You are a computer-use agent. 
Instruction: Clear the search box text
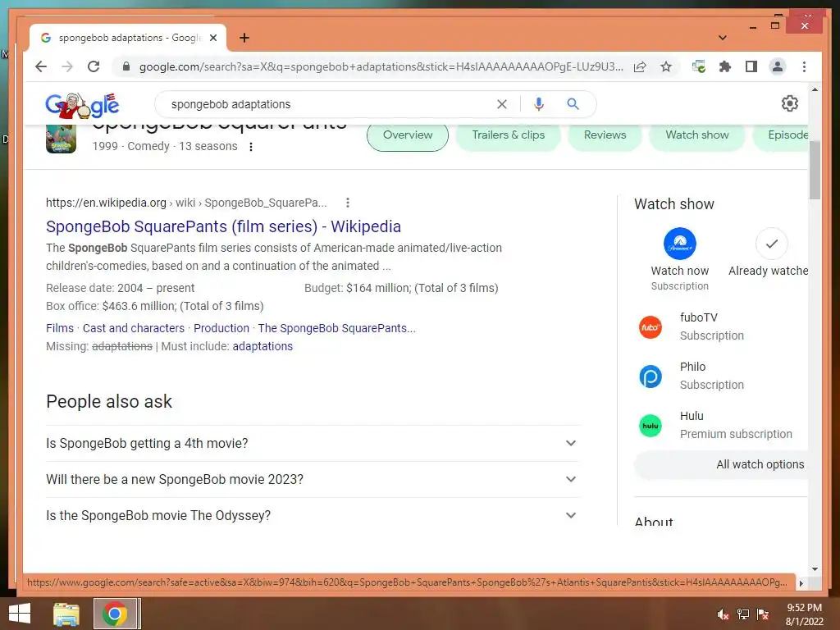502,104
